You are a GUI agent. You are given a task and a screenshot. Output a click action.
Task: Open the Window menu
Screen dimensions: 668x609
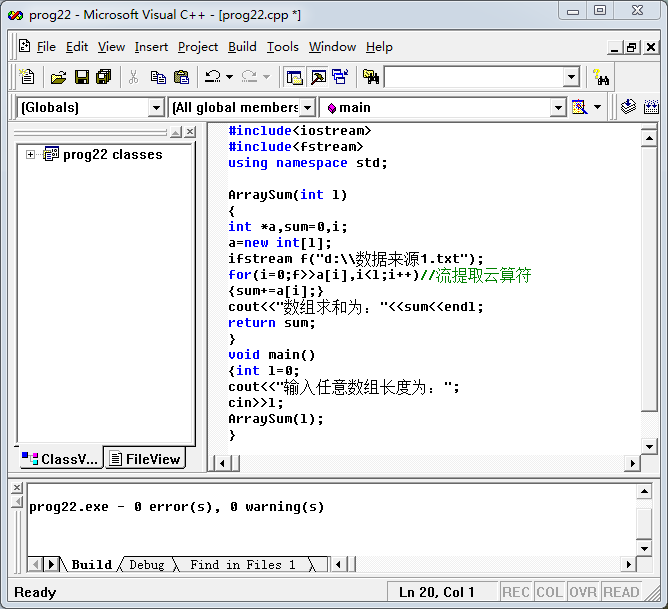[332, 47]
